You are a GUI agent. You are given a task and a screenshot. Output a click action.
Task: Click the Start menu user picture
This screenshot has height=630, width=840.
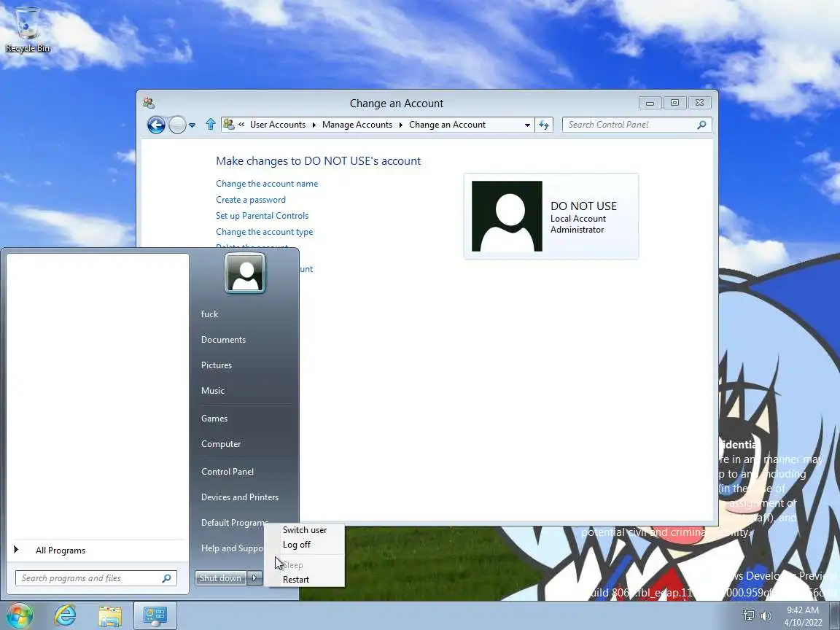point(245,273)
